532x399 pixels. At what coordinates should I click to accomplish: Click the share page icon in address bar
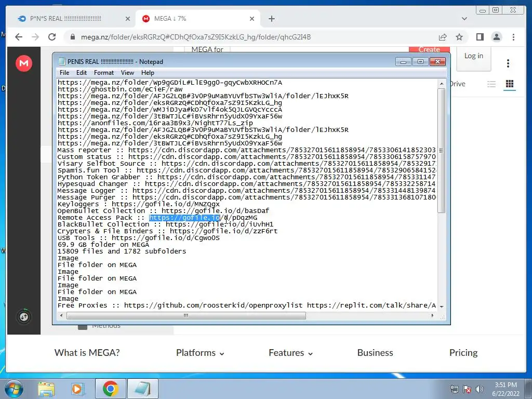(443, 37)
